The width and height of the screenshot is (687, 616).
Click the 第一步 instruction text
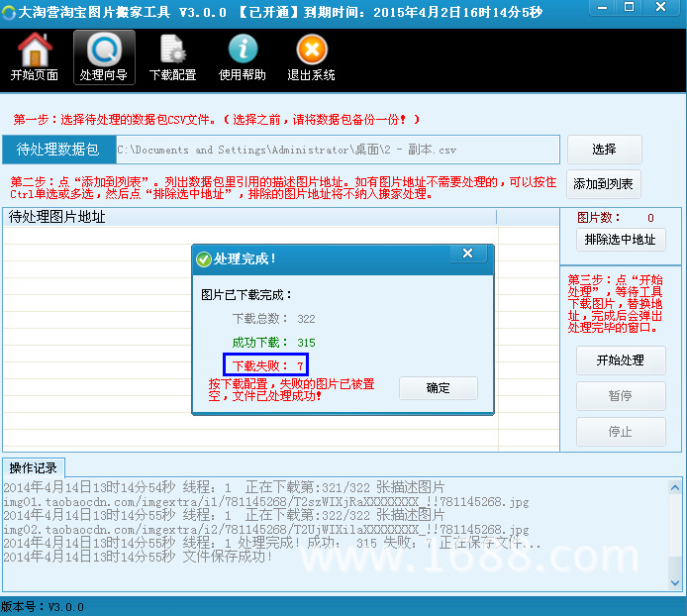click(x=217, y=119)
